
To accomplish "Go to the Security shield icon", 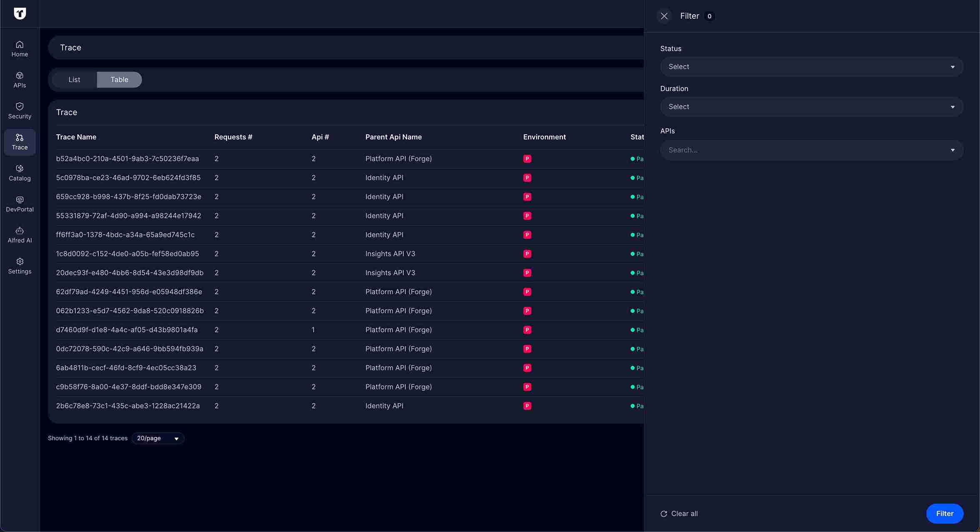I will pyautogui.click(x=20, y=110).
